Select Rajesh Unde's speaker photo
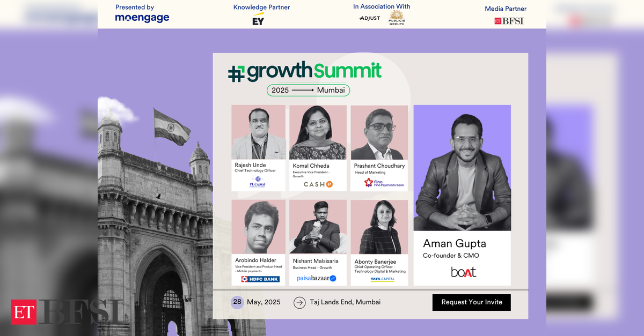644x336 pixels. click(259, 132)
